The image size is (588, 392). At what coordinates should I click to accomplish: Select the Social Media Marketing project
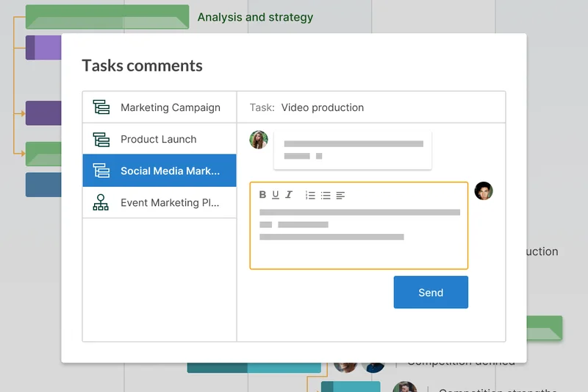170,171
